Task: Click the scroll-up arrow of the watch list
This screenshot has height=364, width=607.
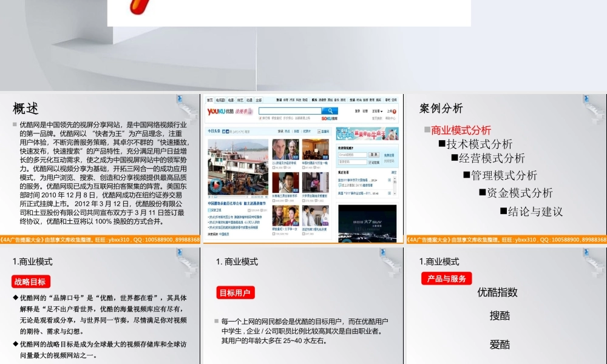Action: 395,178
